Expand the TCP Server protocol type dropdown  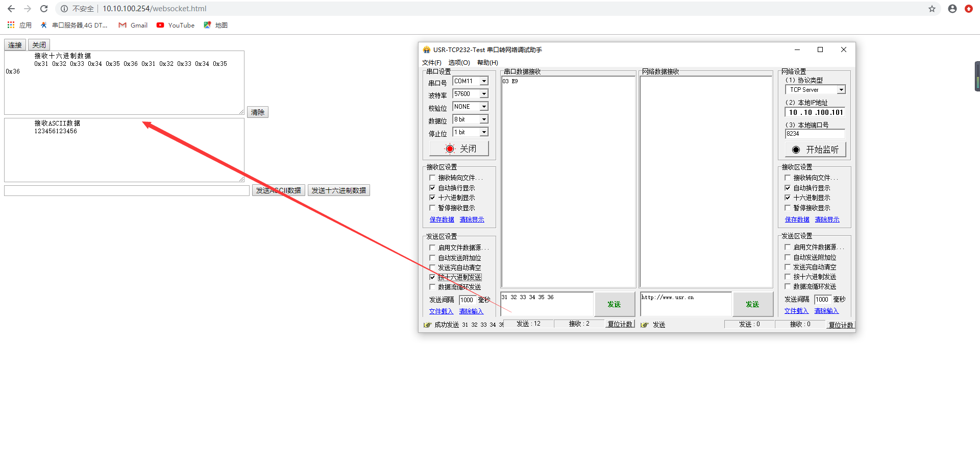tap(841, 90)
